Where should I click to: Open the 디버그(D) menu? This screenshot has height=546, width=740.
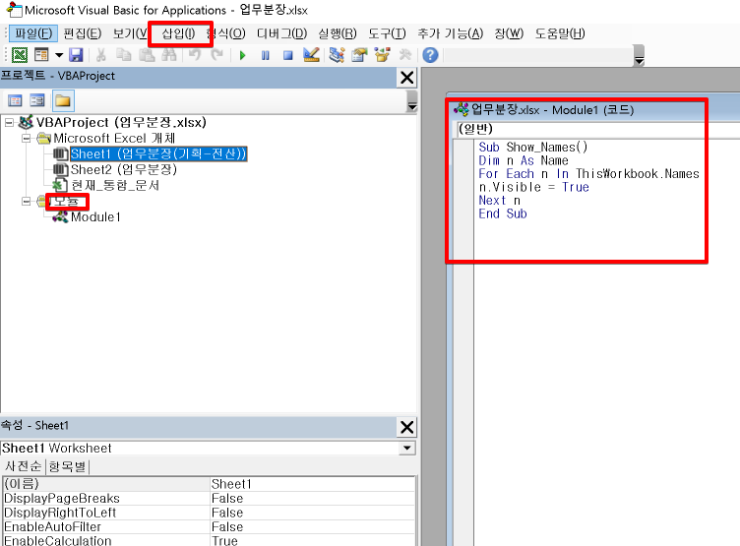point(282,34)
